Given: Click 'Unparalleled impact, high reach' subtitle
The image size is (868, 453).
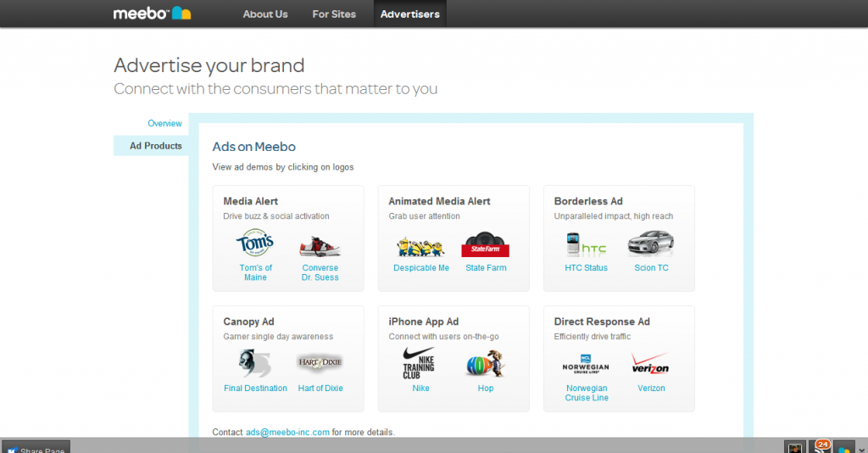Looking at the screenshot, I should coord(614,216).
